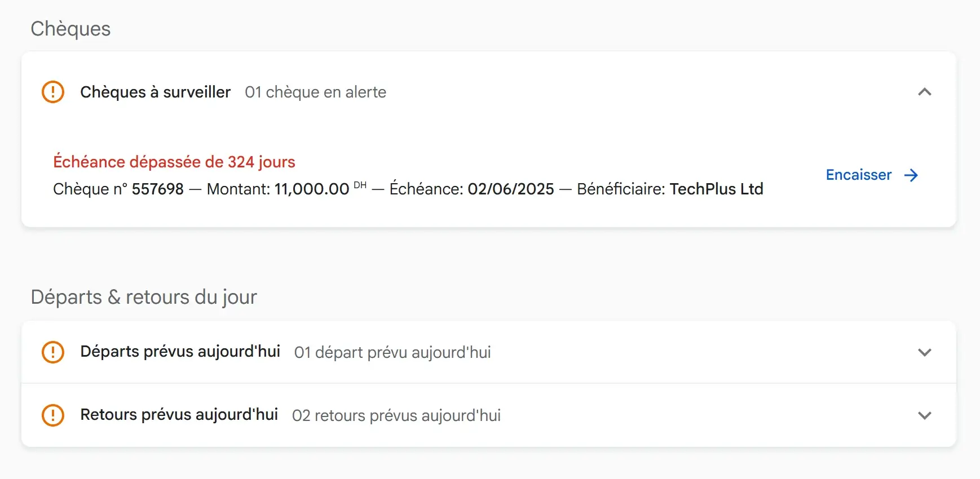980x479 pixels.
Task: Click the alert icon next to Retours prévus aujourd'hui
Action: coord(52,415)
